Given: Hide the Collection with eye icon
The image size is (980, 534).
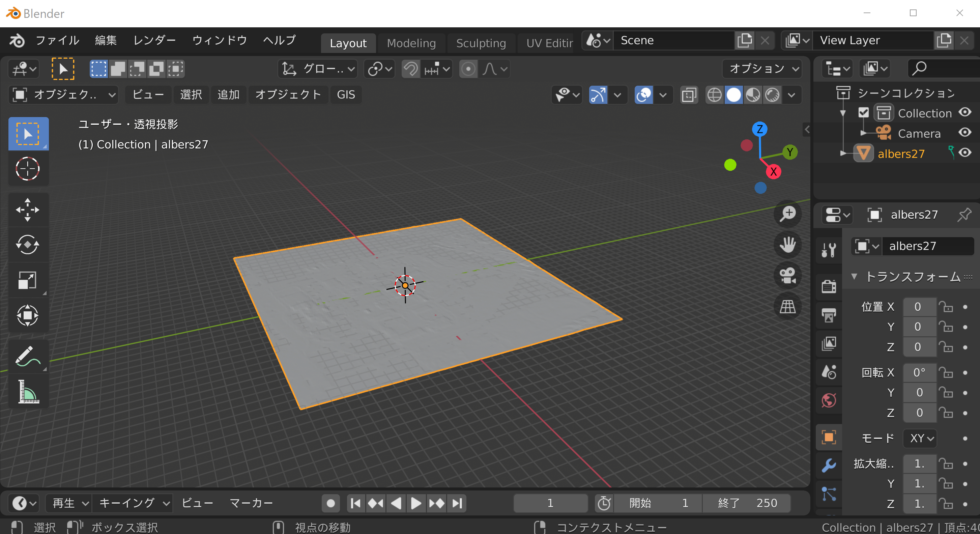Looking at the screenshot, I should 965,112.
